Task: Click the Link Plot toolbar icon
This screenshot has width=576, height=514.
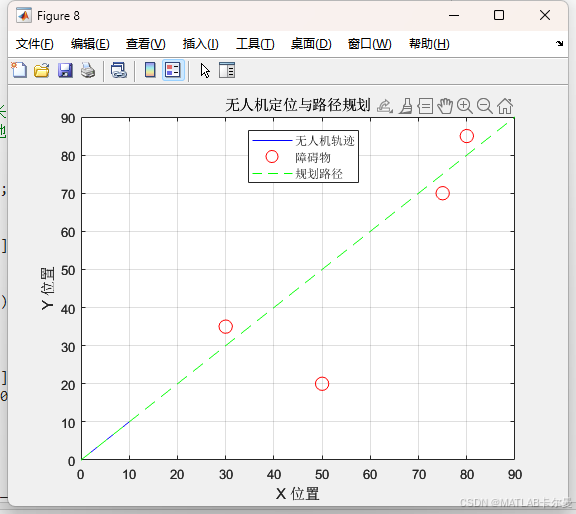Action: [x=119, y=70]
